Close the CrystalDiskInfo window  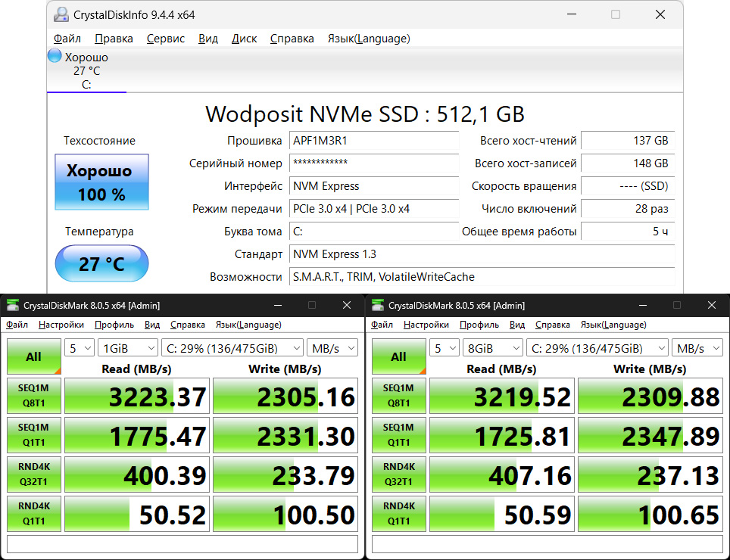(x=661, y=14)
